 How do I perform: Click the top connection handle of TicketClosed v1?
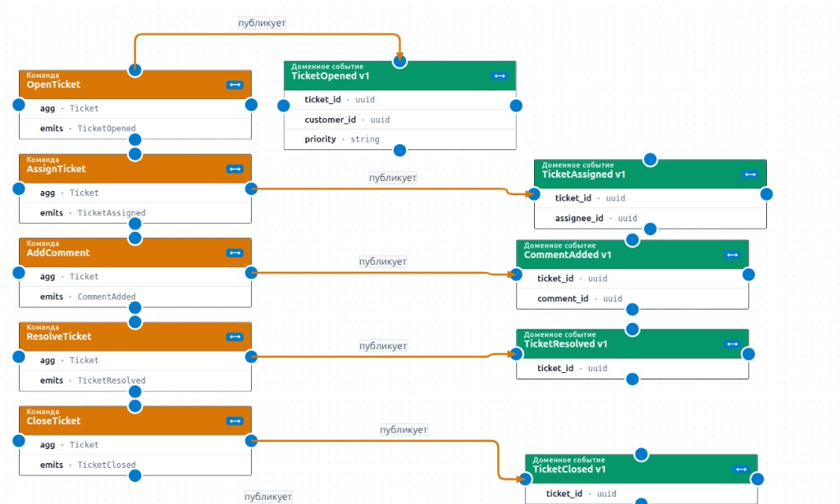coord(641,455)
